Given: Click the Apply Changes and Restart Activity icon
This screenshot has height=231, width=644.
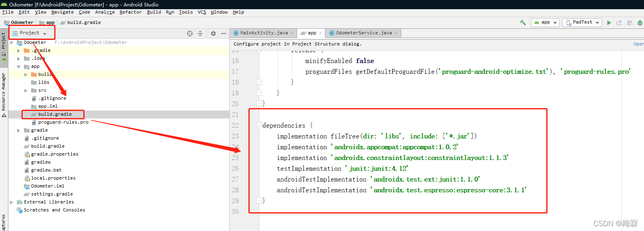Looking at the screenshot, I should tap(619, 23).
